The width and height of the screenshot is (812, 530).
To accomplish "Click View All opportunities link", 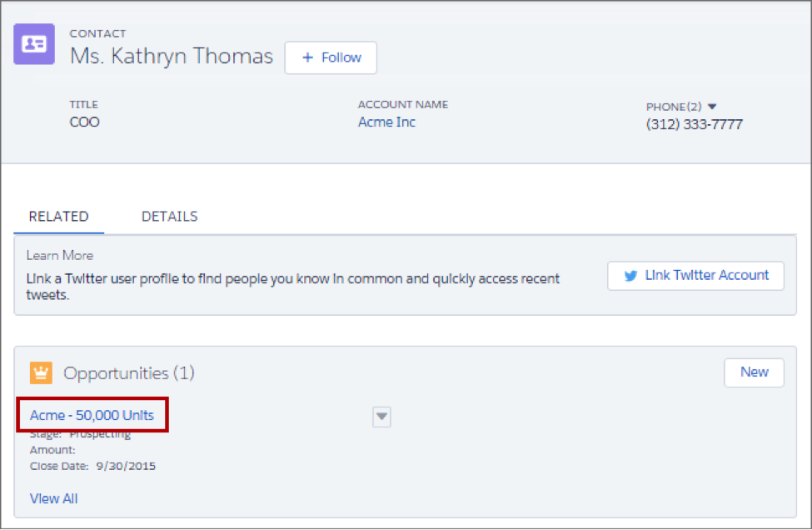I will [54, 498].
